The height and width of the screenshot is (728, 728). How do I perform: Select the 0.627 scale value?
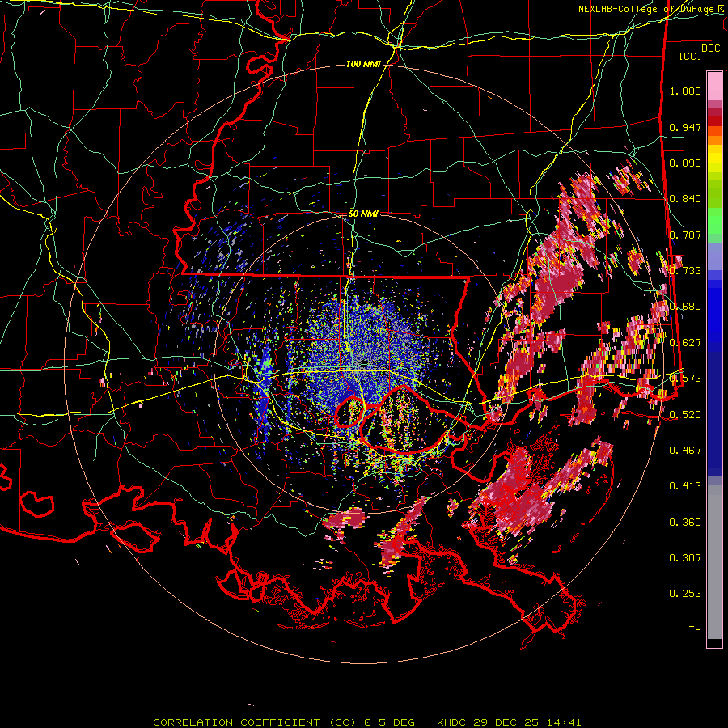[x=685, y=343]
